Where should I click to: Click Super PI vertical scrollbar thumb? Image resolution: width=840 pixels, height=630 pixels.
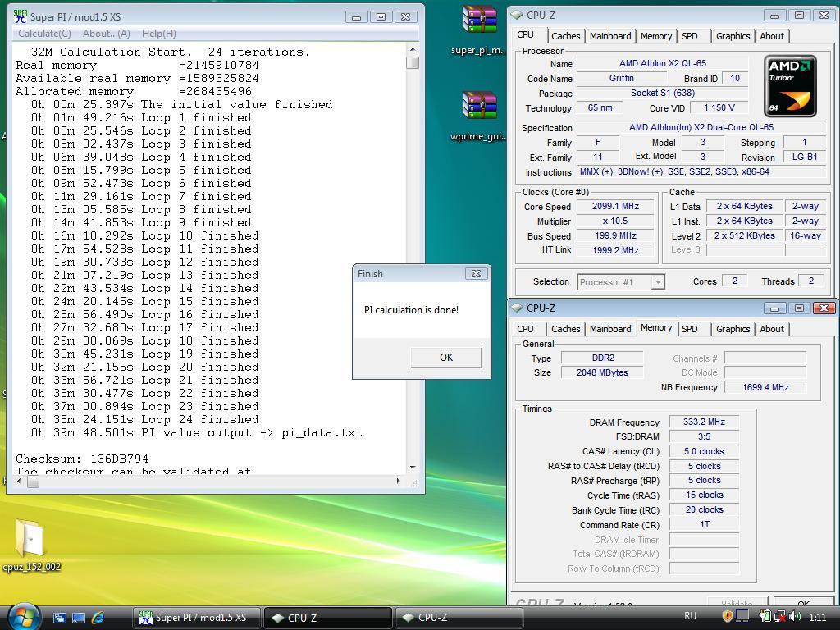coord(413,62)
